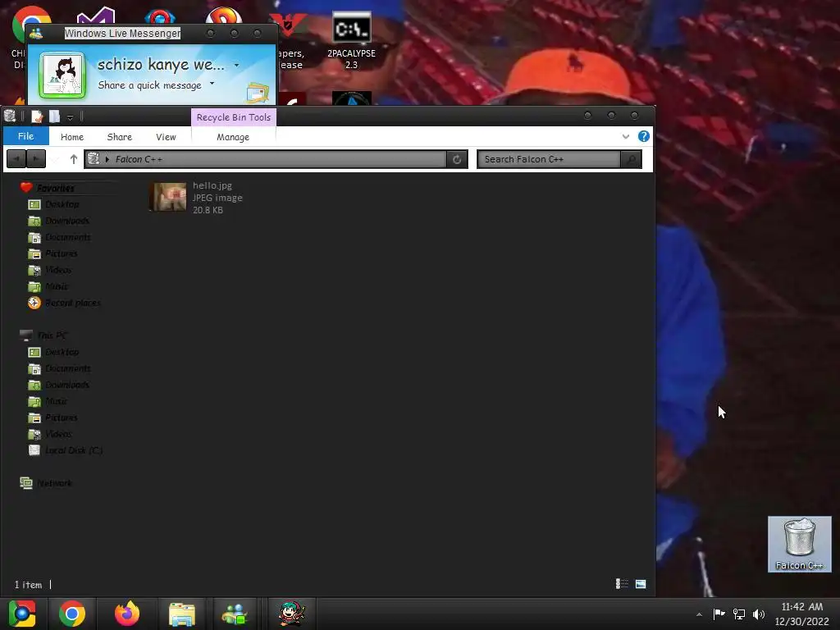
Task: Open Music under This PC
Action: click(57, 401)
